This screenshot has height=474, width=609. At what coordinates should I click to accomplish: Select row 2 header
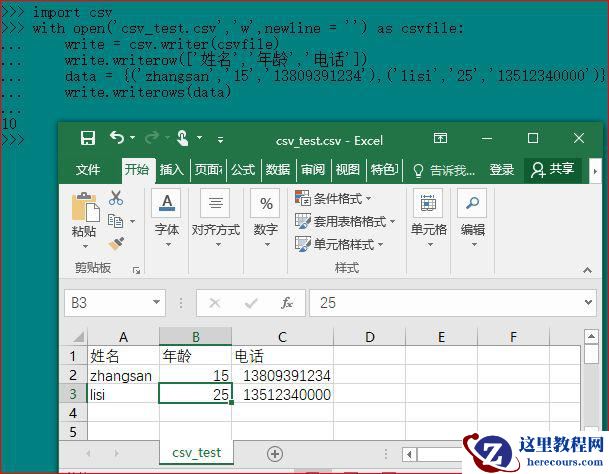click(73, 375)
